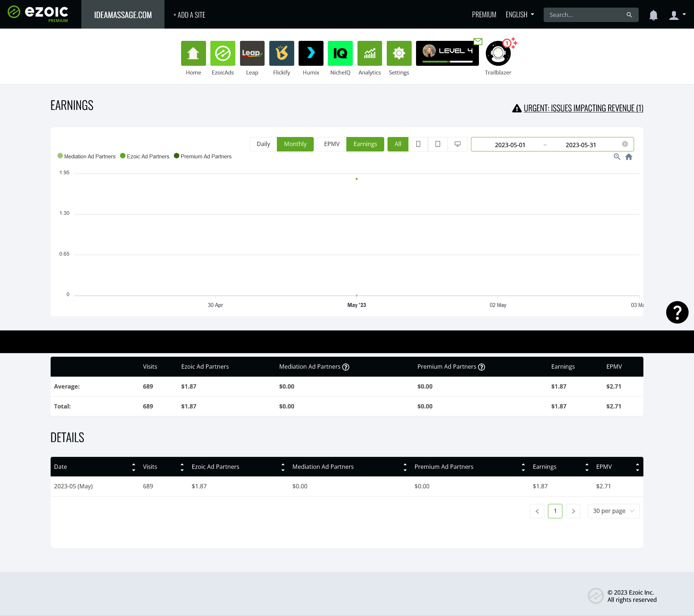Click the search magnifier icon
The image size is (694, 616).
(629, 15)
